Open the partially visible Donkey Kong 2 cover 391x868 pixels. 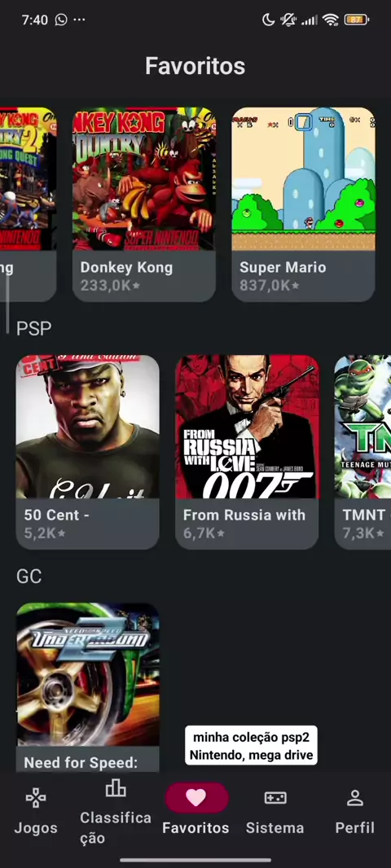tap(28, 179)
